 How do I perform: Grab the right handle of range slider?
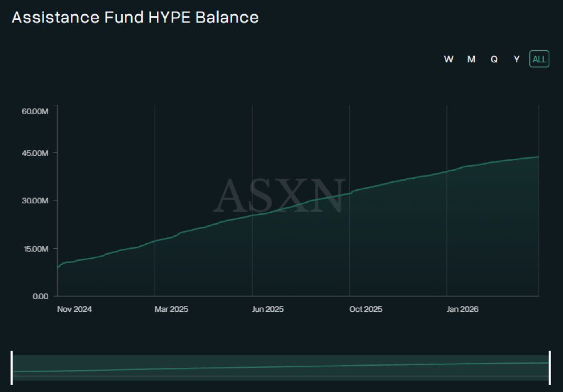click(550, 368)
